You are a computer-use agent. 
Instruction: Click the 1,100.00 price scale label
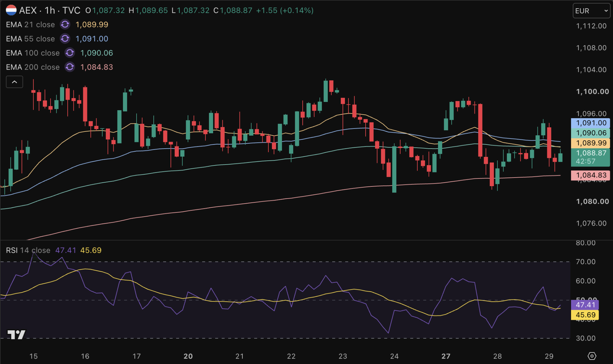point(592,92)
